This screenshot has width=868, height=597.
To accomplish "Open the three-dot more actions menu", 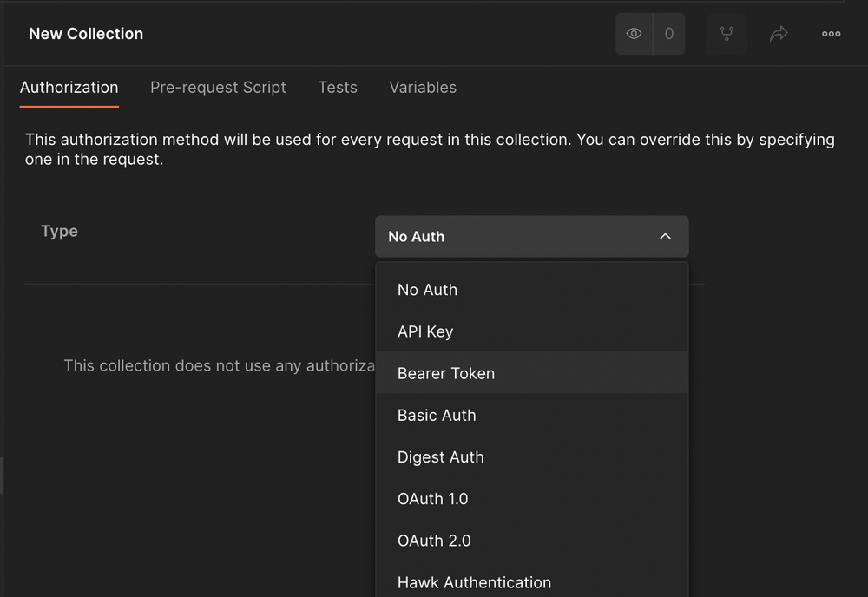I will [x=831, y=33].
